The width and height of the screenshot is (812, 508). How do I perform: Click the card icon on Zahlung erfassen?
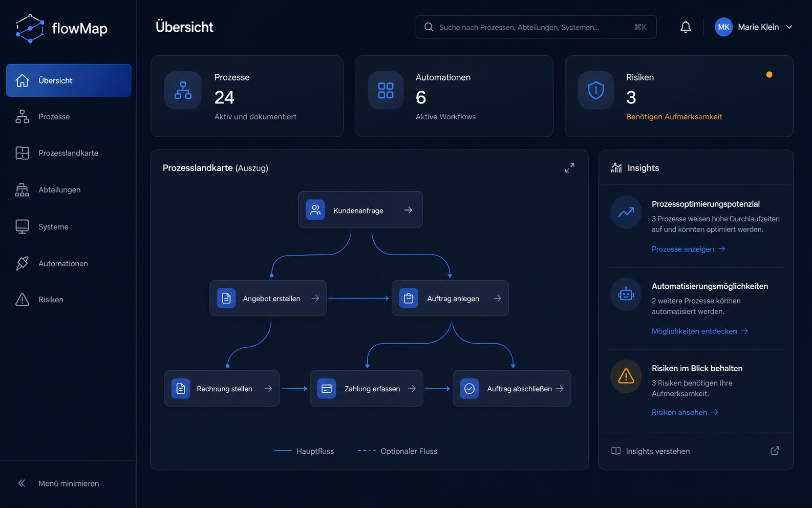(x=327, y=389)
